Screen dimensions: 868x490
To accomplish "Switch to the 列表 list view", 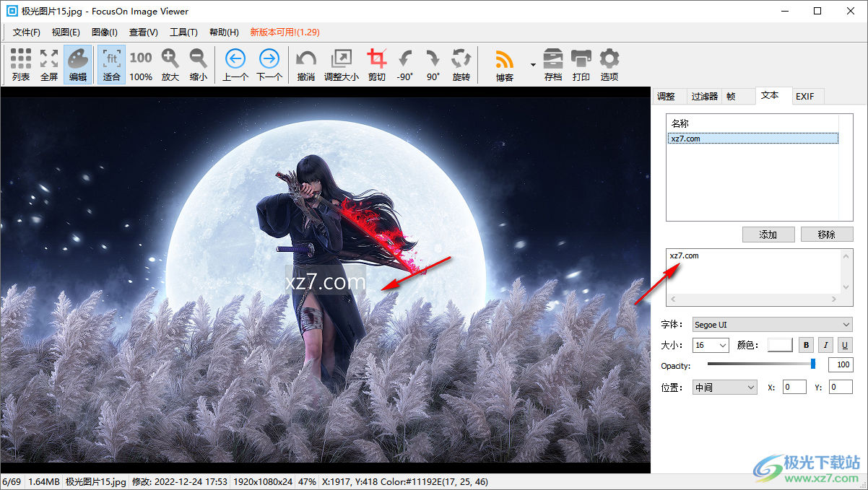I will click(x=21, y=65).
